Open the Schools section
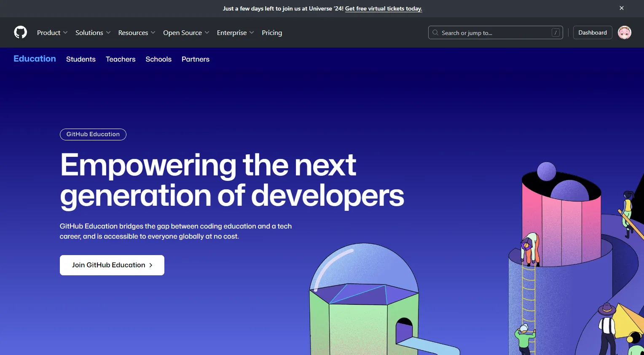The width and height of the screenshot is (644, 355). point(158,59)
